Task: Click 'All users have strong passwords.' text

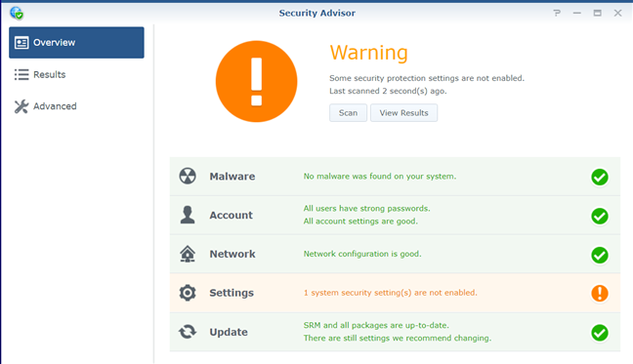Action: point(367,209)
